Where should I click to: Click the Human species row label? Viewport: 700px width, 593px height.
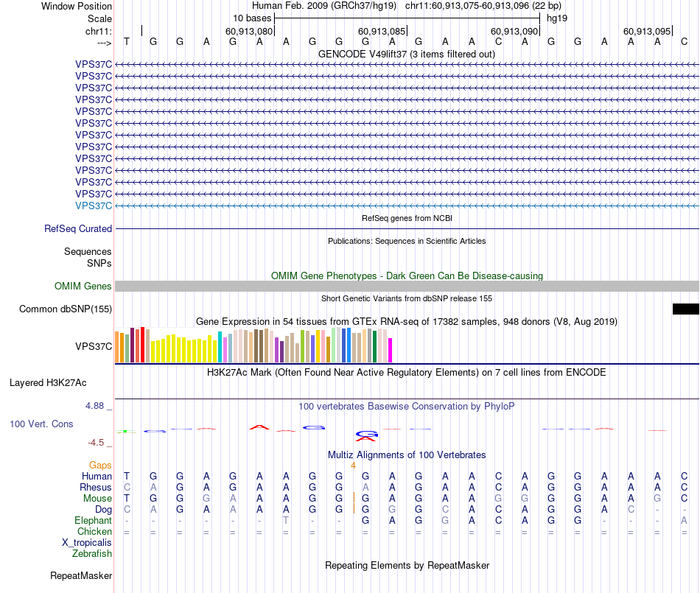(x=97, y=476)
